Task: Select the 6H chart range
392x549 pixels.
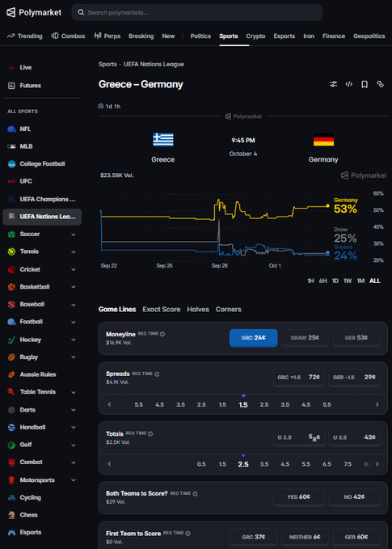Action: pos(322,281)
